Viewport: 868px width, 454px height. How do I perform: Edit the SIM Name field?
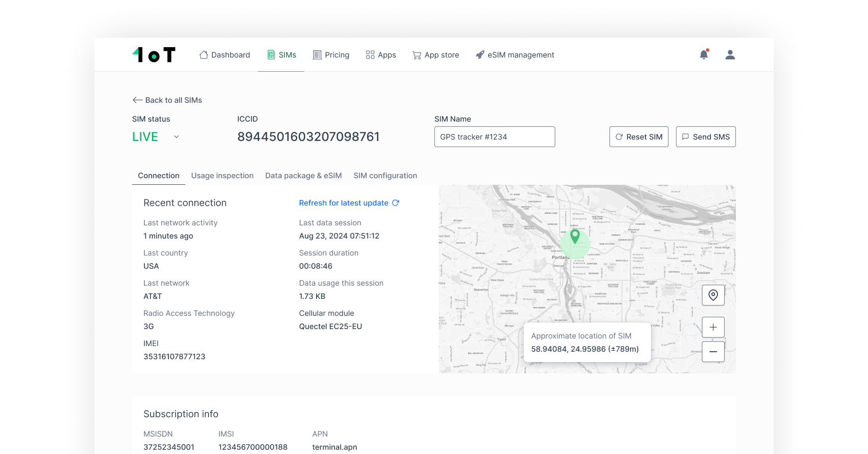click(494, 137)
